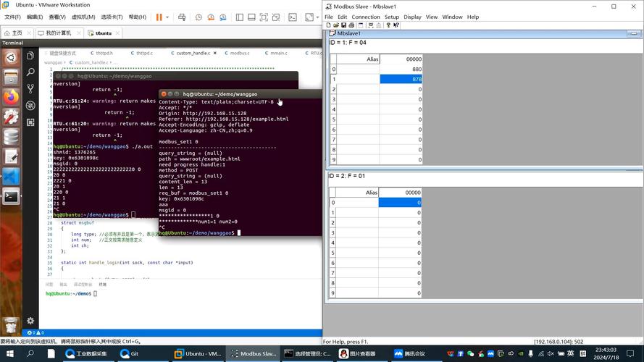This screenshot has height=362, width=644.
Task: Click Save icon in Modbus Slave toolbar
Action: tap(343, 25)
